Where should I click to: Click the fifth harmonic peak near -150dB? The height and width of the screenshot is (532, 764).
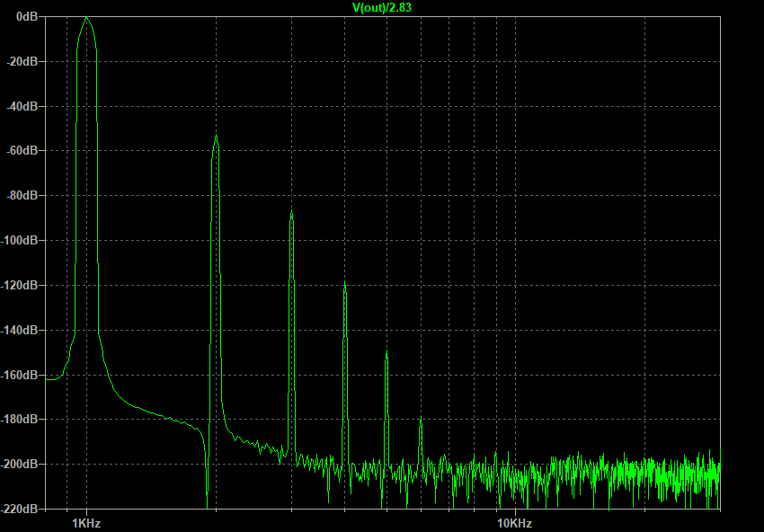pos(386,351)
